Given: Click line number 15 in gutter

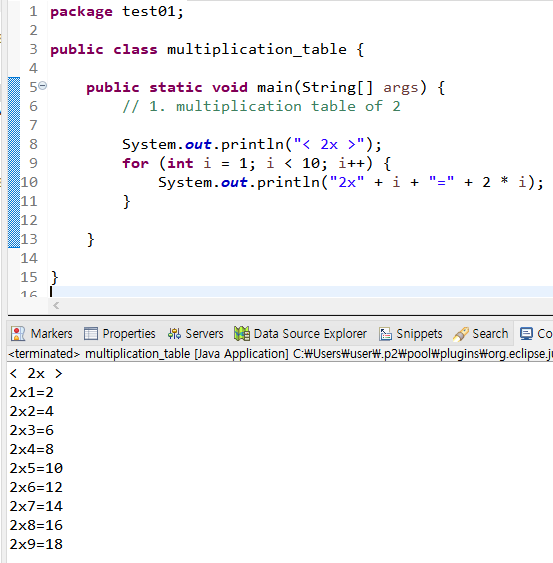Looking at the screenshot, I should pyautogui.click(x=29, y=277).
